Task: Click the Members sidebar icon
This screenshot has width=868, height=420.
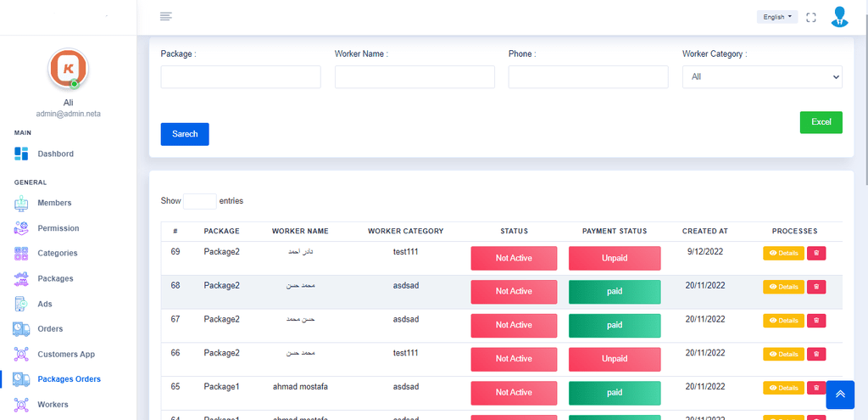Action: pos(21,203)
